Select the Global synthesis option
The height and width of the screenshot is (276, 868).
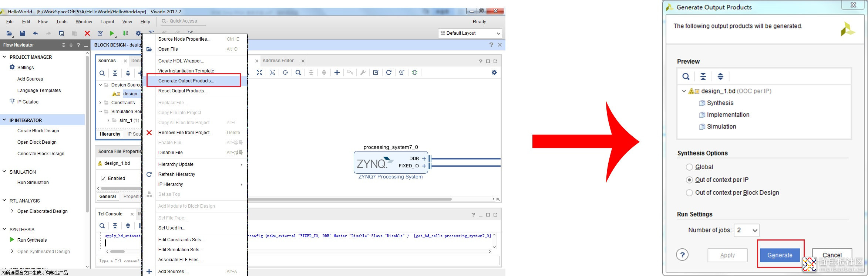(689, 167)
